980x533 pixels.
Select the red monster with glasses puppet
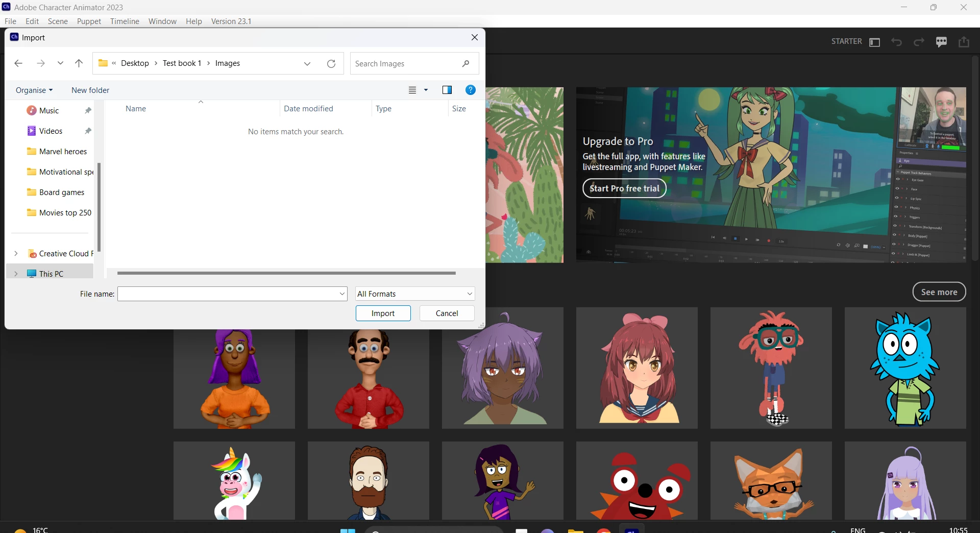[x=771, y=368]
